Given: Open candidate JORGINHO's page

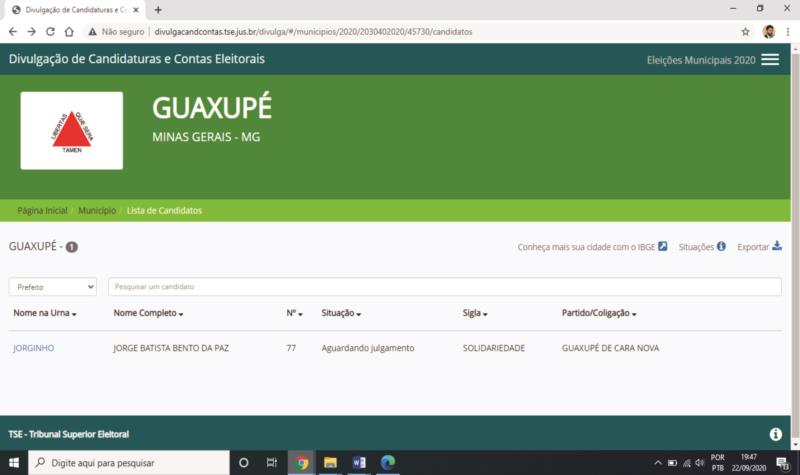Looking at the screenshot, I should pos(34,348).
